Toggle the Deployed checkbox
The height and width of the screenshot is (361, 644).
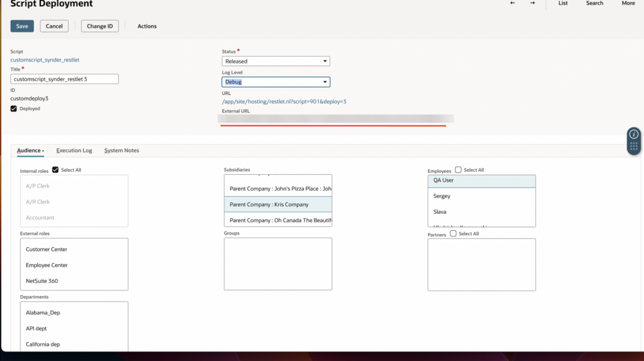tap(14, 109)
